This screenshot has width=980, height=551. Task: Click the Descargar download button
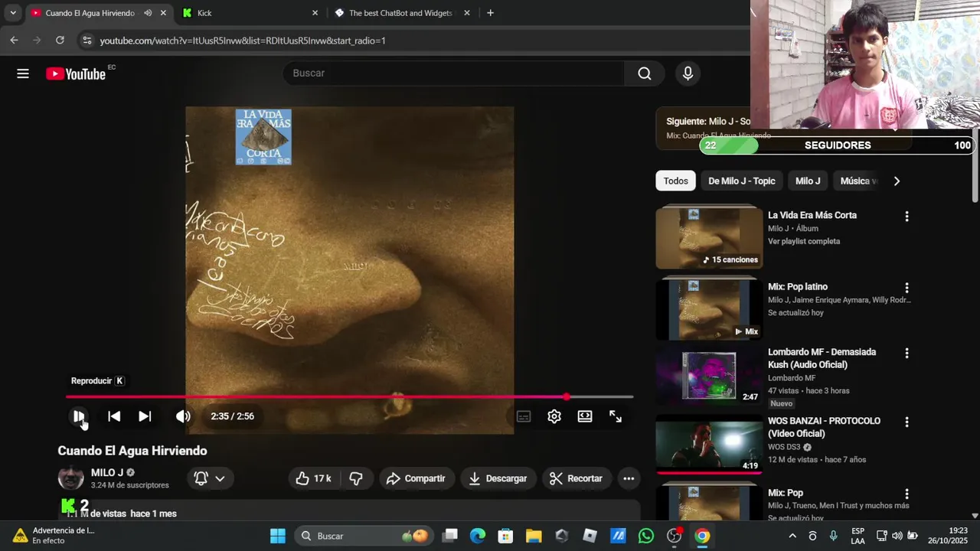(498, 478)
